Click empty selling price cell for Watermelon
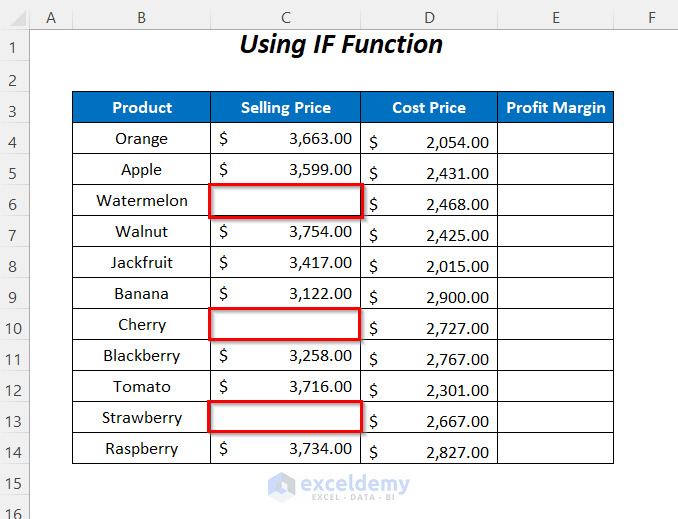The image size is (678, 519). (x=285, y=201)
